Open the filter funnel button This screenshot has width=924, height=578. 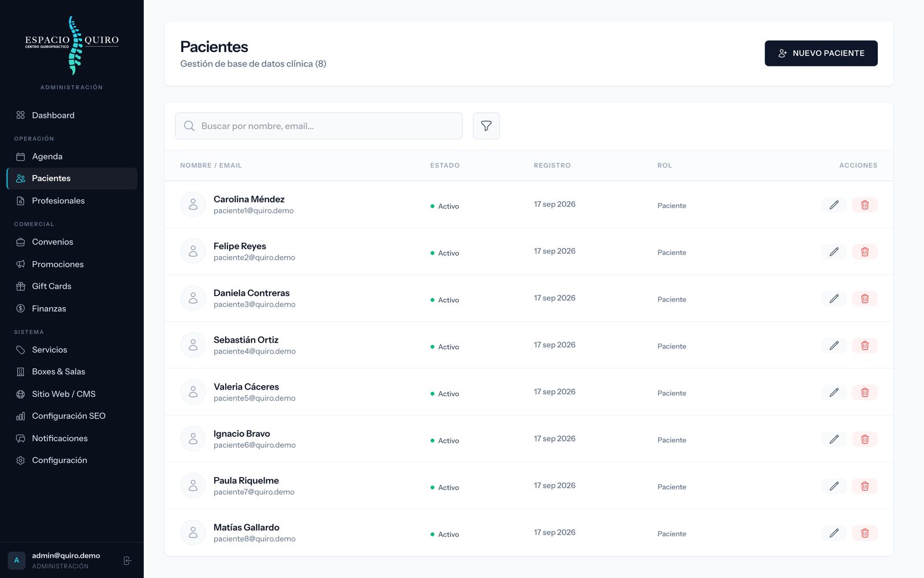486,126
